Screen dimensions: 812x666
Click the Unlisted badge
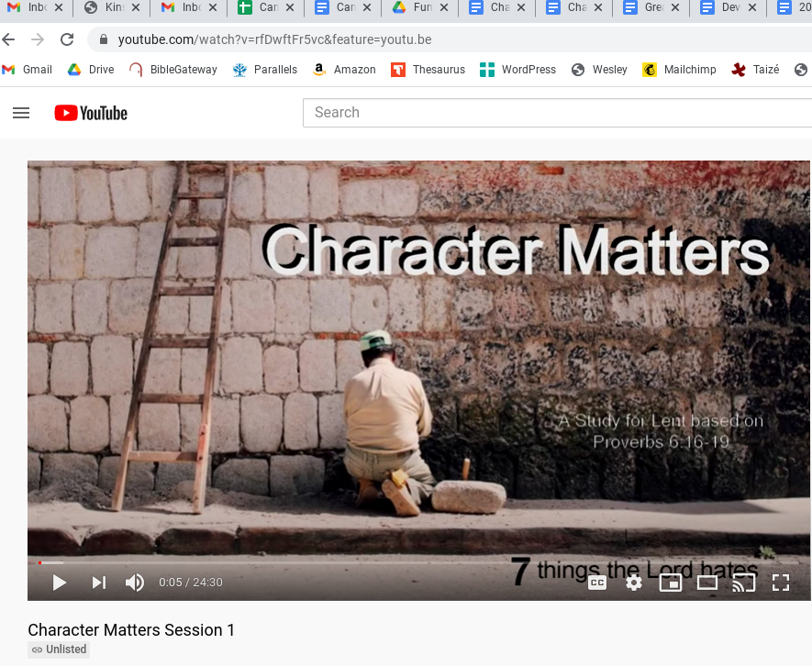point(59,649)
